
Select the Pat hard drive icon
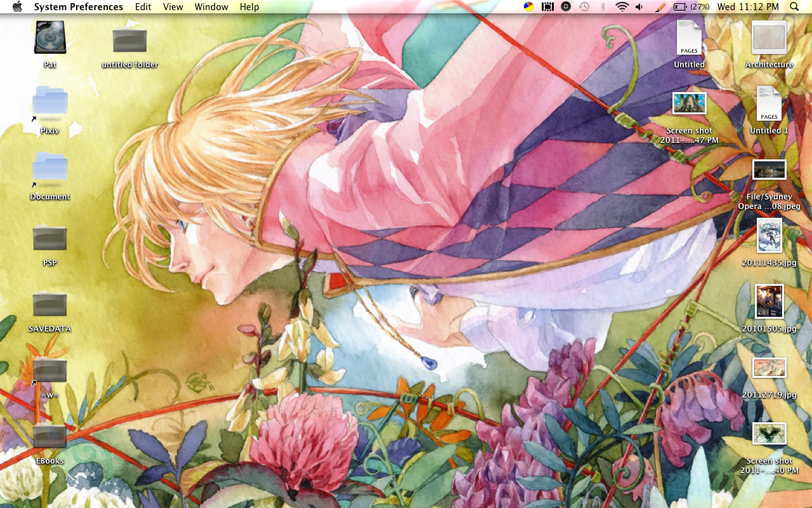tap(50, 37)
